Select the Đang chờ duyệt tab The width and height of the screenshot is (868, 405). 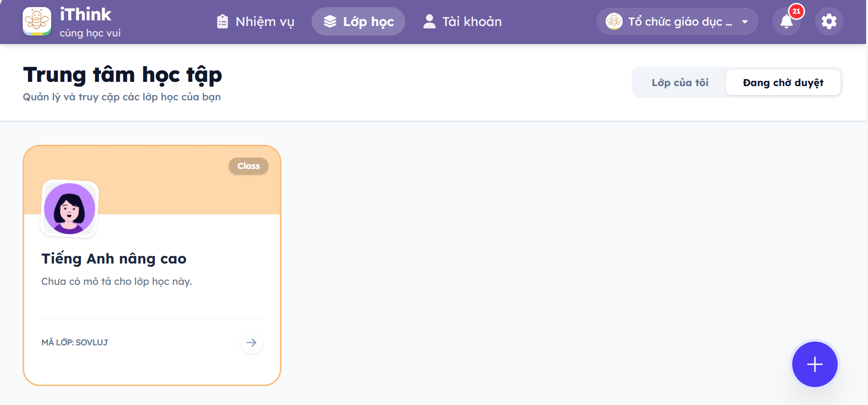[x=783, y=82]
